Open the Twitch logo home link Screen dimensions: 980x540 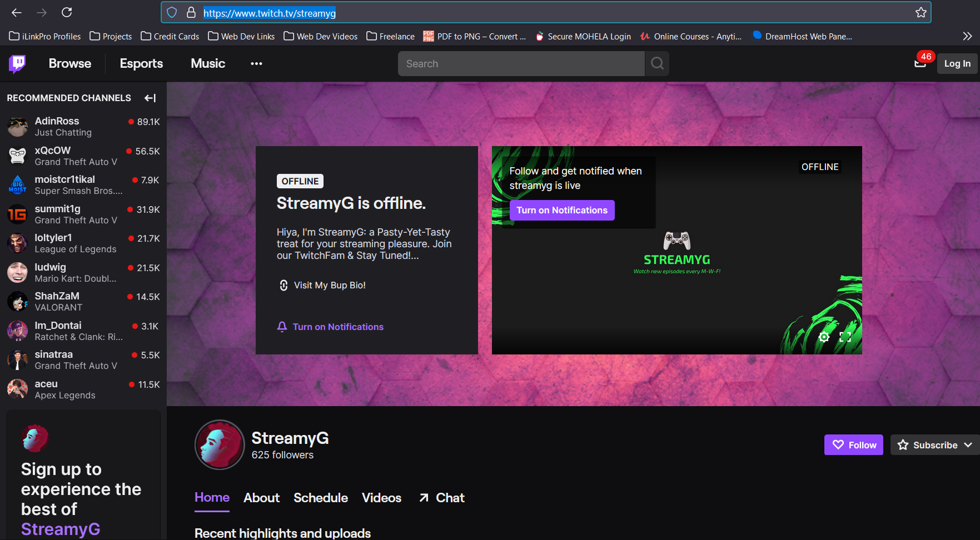coord(17,64)
